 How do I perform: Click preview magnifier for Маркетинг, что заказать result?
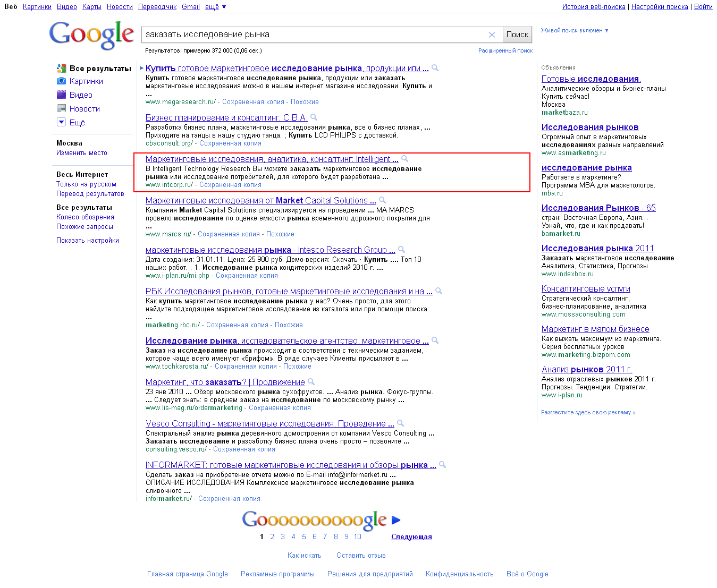tap(311, 382)
